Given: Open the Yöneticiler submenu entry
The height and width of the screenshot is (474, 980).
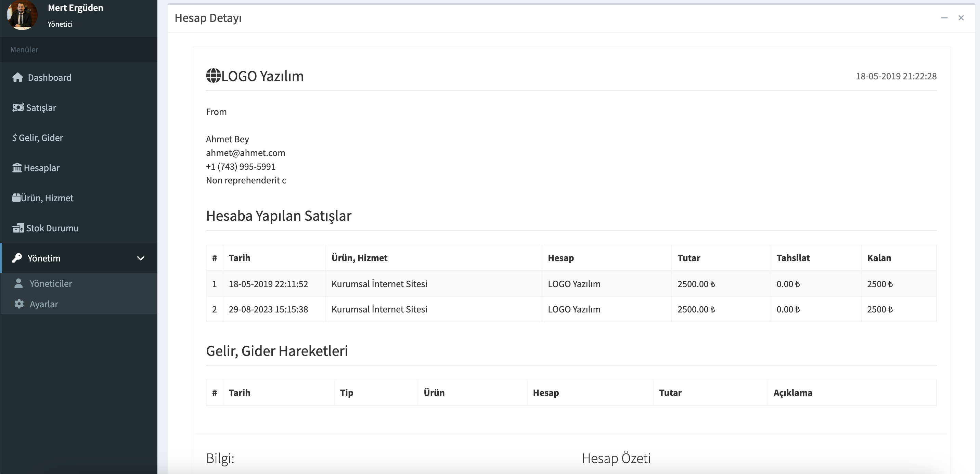Looking at the screenshot, I should coord(51,283).
